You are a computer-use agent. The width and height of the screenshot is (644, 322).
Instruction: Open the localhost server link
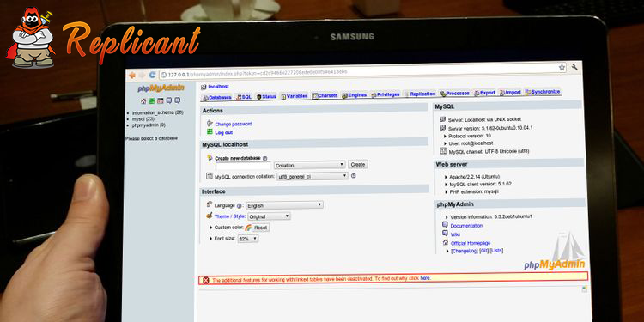tap(218, 87)
